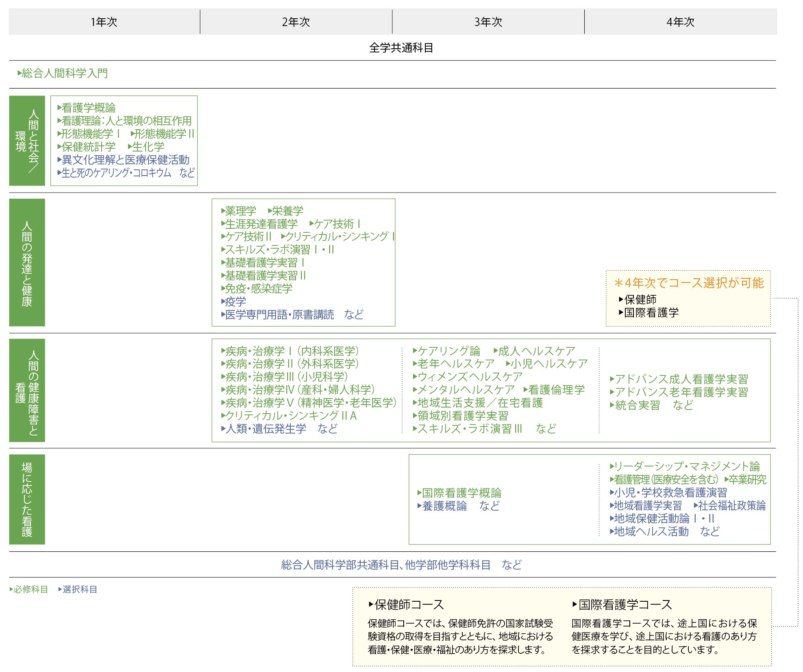
Task: Click リーダーシップ・マネジメント論 course
Action: [685, 466]
